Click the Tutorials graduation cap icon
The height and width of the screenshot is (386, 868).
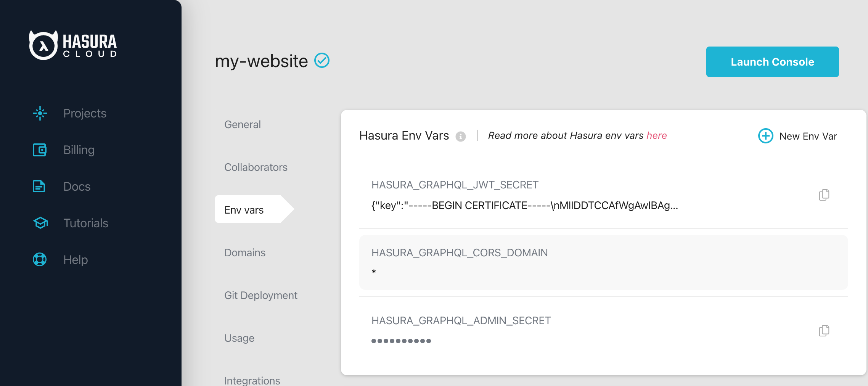(x=40, y=223)
